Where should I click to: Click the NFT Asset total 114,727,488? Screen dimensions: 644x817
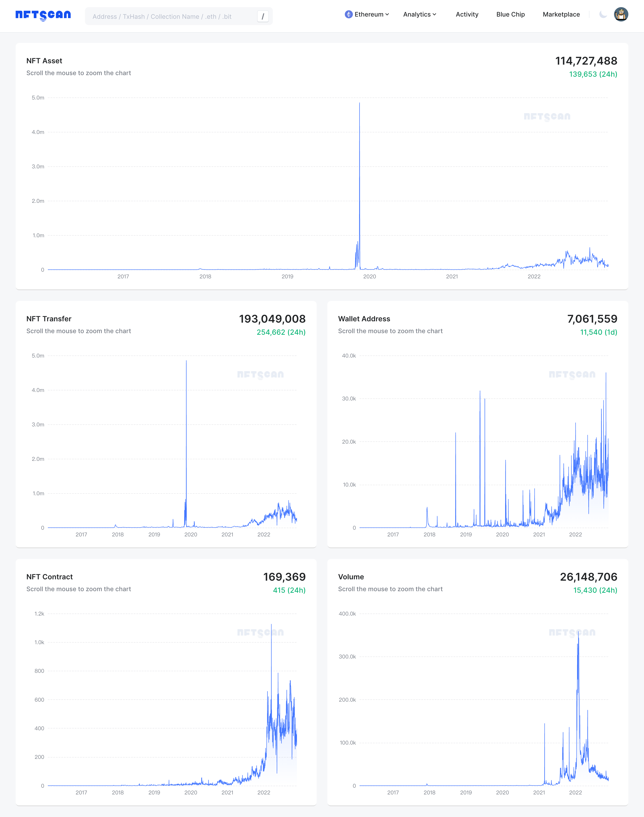pos(586,61)
